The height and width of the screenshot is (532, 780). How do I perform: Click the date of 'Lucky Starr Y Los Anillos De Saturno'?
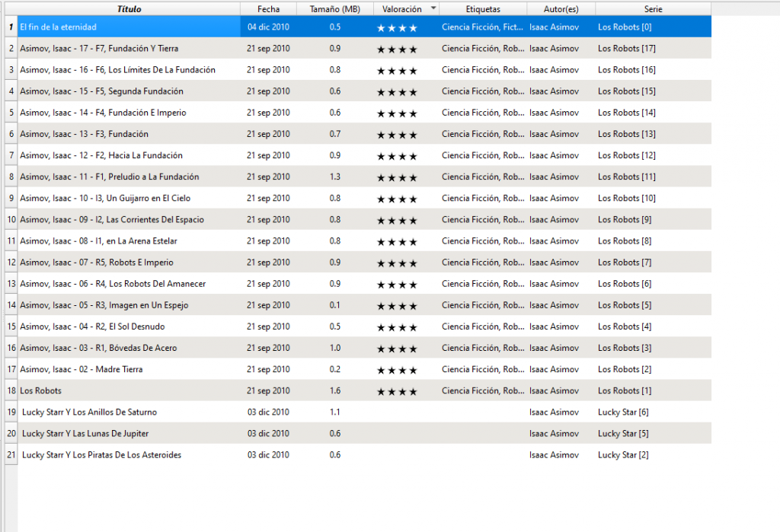pyautogui.click(x=269, y=412)
